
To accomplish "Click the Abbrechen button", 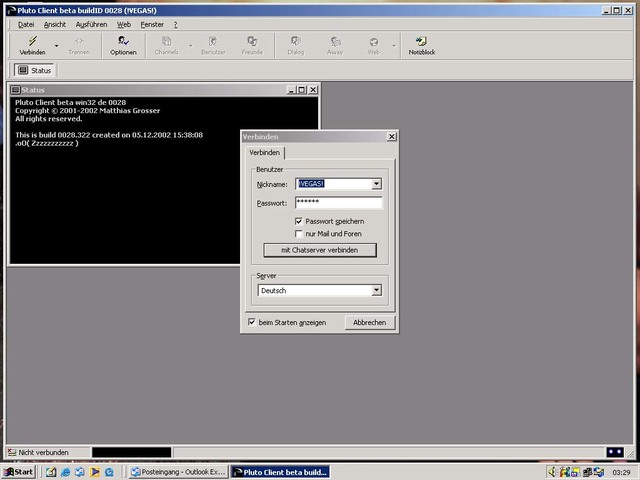I will pyautogui.click(x=369, y=322).
